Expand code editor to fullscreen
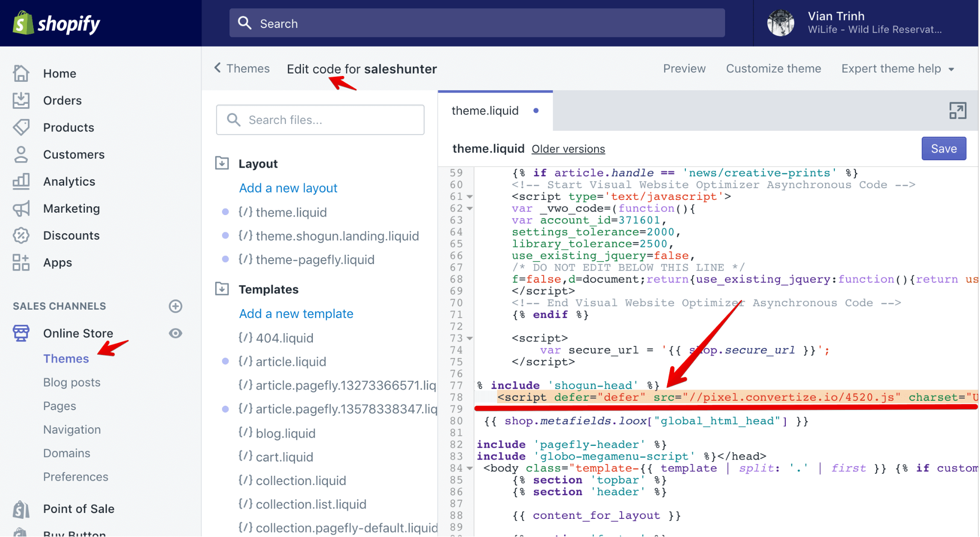The height and width of the screenshot is (537, 980). point(957,111)
